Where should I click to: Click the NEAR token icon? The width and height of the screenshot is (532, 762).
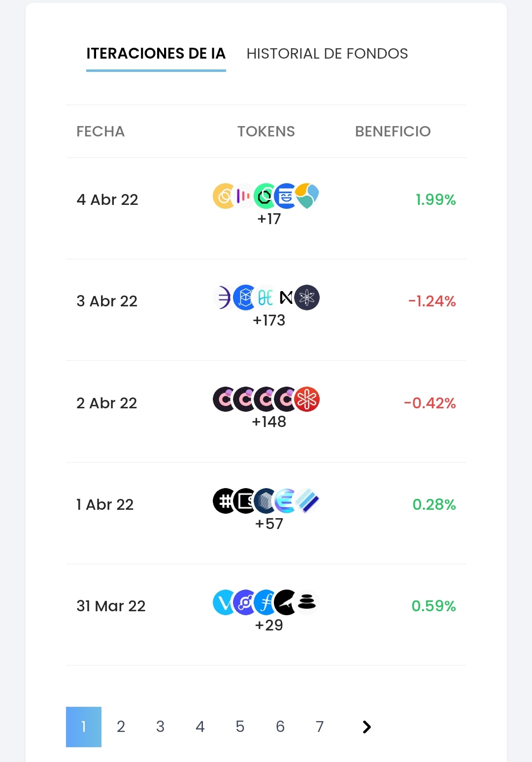286,298
